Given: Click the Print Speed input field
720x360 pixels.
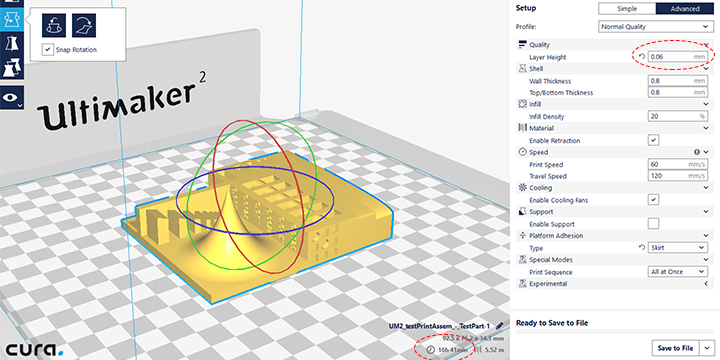Looking at the screenshot, I should 677,164.
